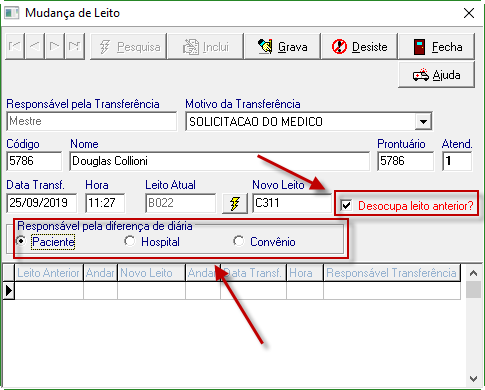Click the Nome field with Douglas Collioni
The height and width of the screenshot is (390, 485).
pos(219,161)
